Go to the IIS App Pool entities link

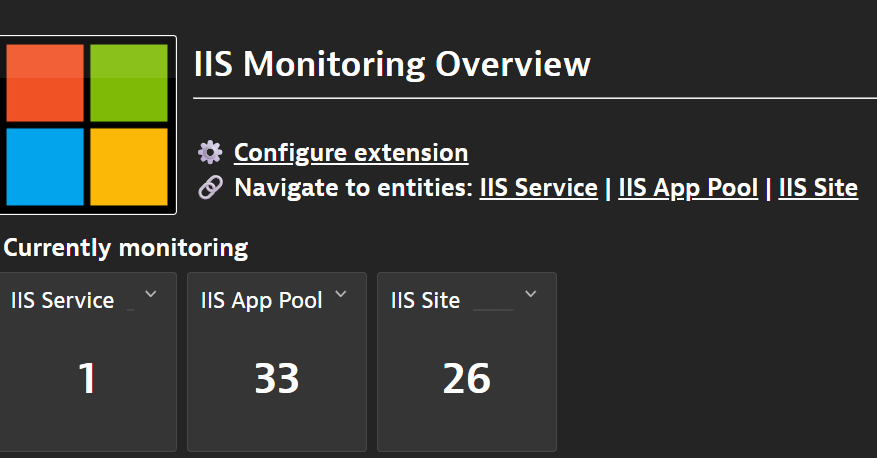pos(688,188)
